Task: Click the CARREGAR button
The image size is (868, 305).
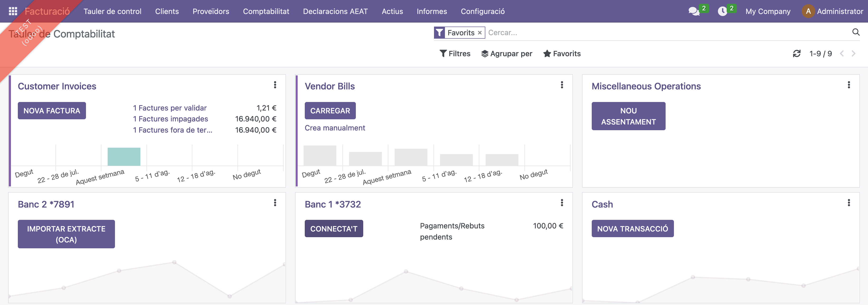Action: (x=330, y=111)
